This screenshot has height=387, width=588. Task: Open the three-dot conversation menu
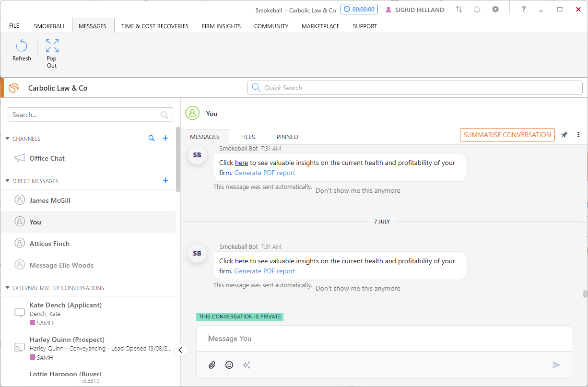click(x=578, y=135)
